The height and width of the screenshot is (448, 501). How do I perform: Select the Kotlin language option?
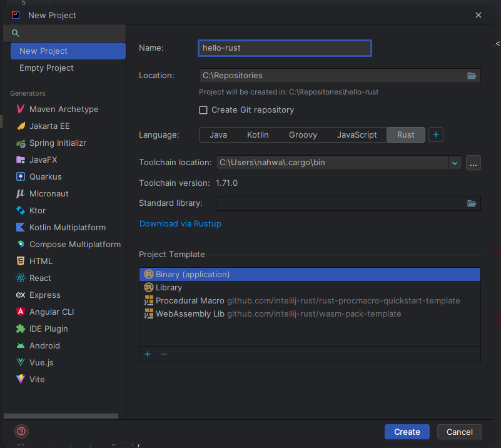pos(258,135)
